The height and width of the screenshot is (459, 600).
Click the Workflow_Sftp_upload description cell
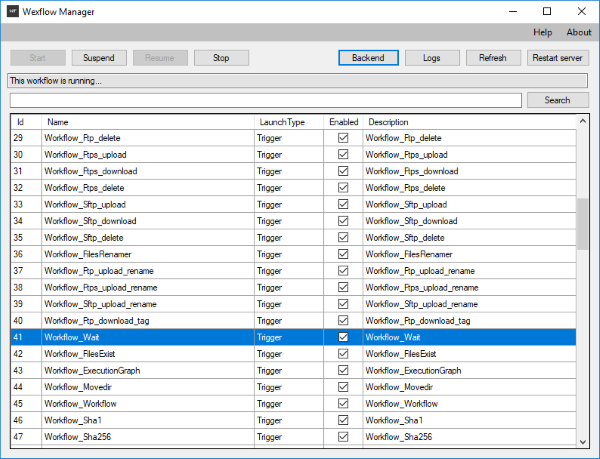469,204
